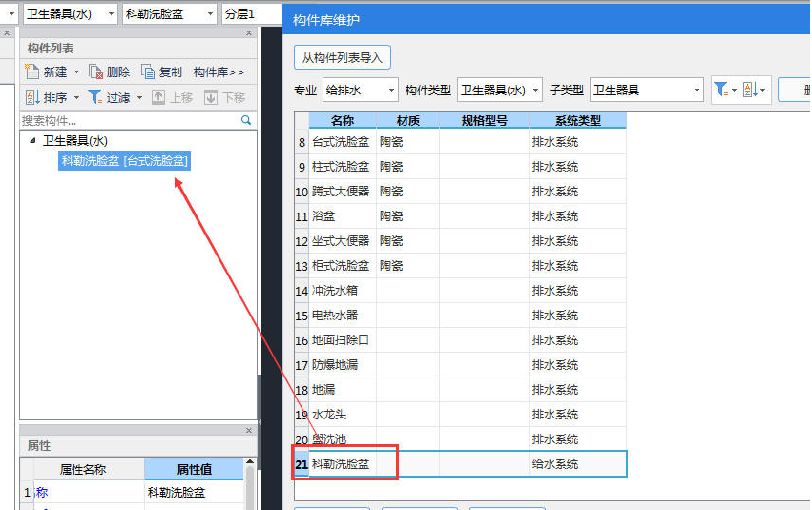Click the 删除 (Delete) component icon

click(x=95, y=72)
